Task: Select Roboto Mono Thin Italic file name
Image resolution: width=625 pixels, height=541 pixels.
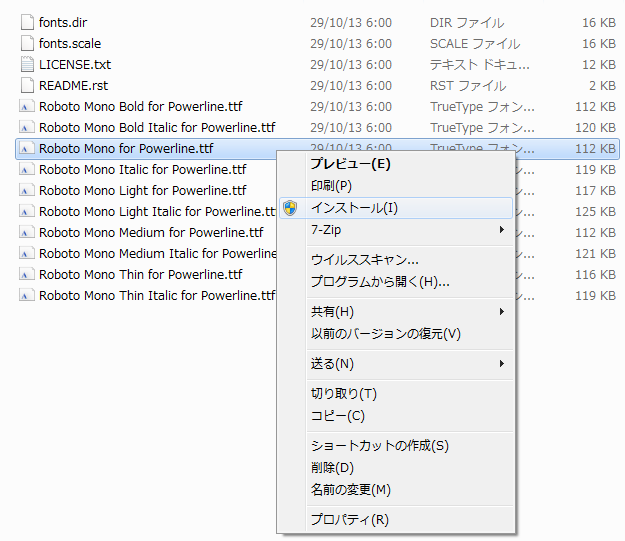Action: 157,295
